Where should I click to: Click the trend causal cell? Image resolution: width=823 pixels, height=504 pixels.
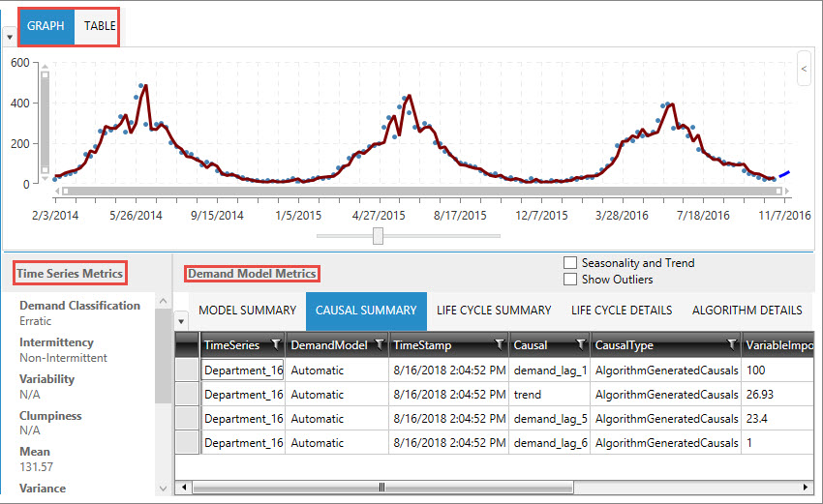click(x=550, y=395)
